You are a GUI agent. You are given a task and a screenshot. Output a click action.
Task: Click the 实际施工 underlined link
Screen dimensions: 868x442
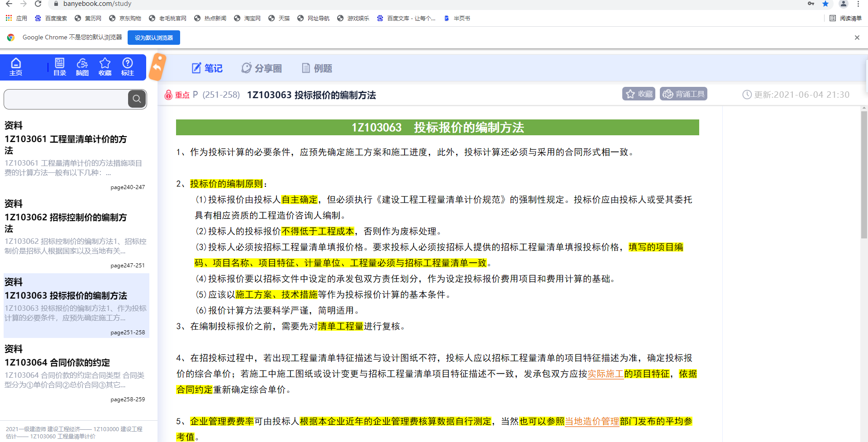606,374
